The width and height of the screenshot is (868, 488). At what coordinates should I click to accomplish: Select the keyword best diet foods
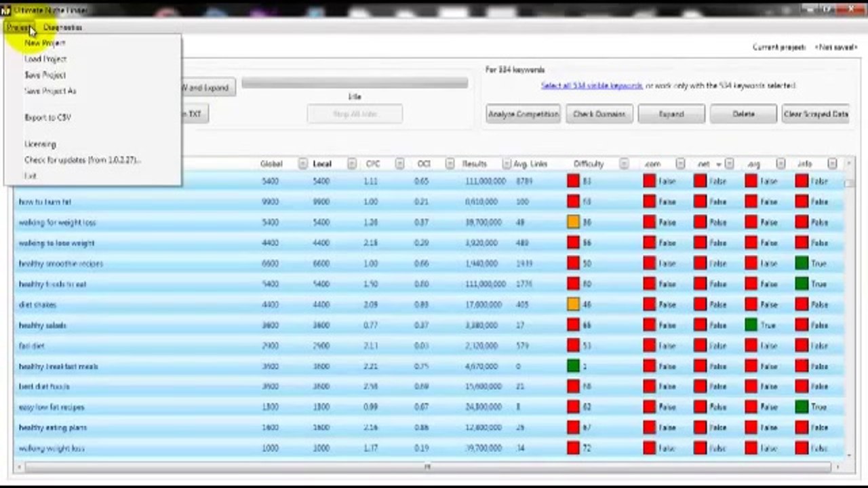point(44,386)
